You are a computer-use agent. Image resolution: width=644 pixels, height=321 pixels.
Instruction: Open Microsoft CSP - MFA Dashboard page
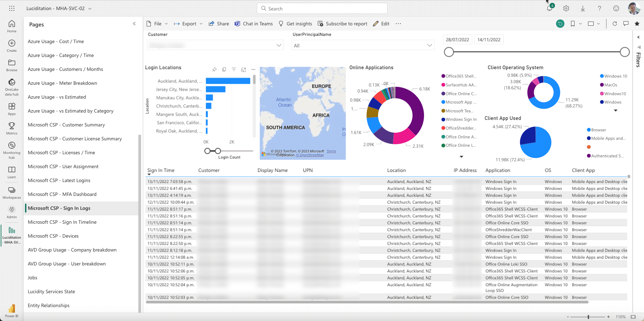click(x=62, y=194)
